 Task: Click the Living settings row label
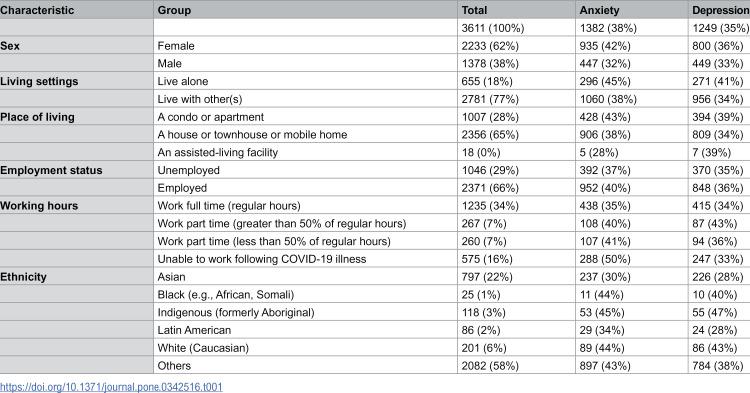39,81
